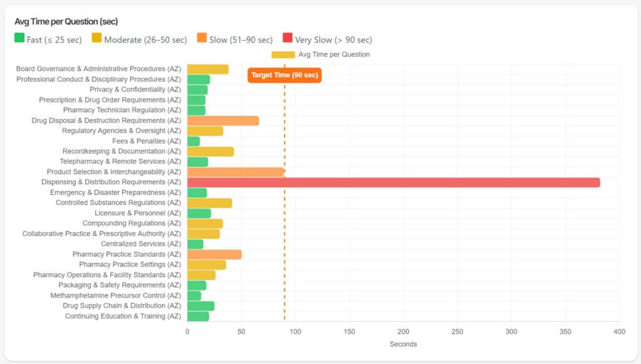Click the Board Governance & Administrative Procedures bar

click(208, 69)
